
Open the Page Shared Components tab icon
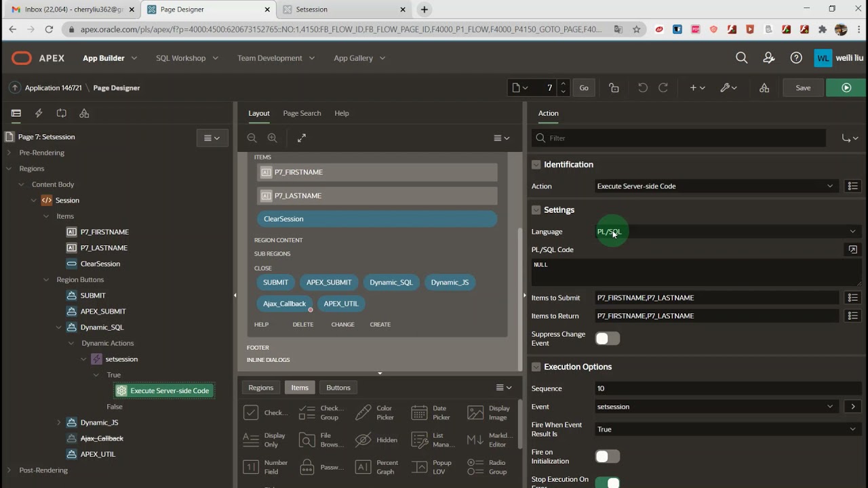(x=84, y=113)
